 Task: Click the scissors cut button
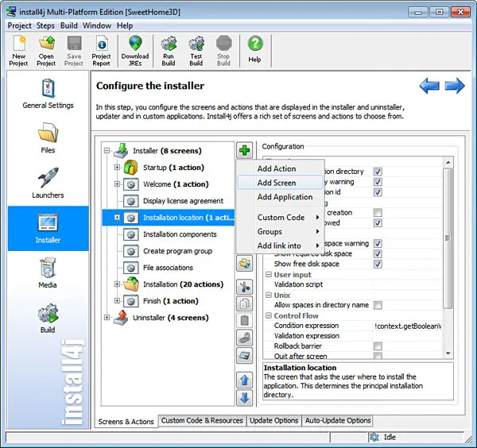click(x=244, y=287)
